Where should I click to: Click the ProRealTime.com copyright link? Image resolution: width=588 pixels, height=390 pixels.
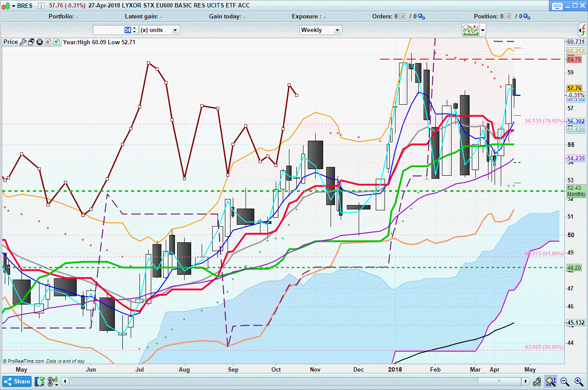24,361
